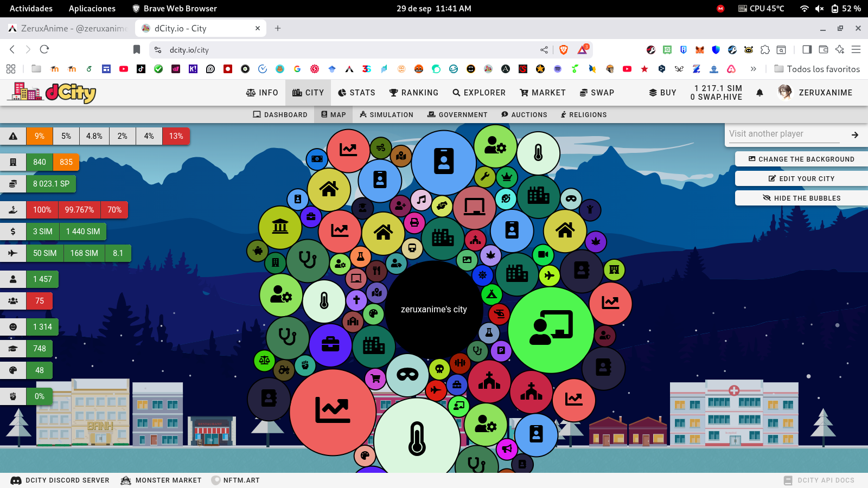
Task: Click the Visit another player field
Action: point(783,134)
